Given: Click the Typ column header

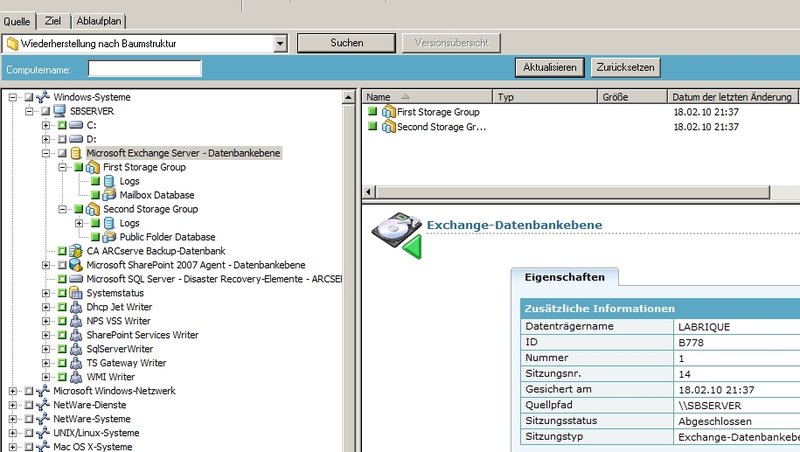Looking at the screenshot, I should pyautogui.click(x=545, y=96).
